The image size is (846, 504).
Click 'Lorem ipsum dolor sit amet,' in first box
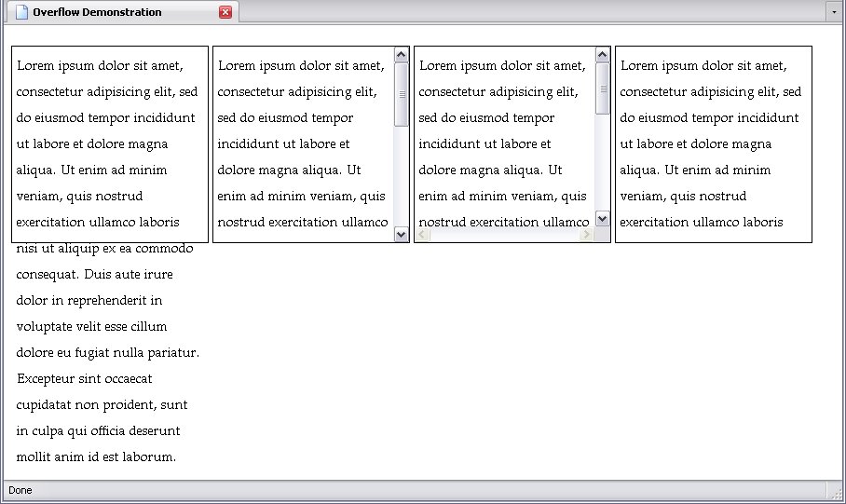100,66
